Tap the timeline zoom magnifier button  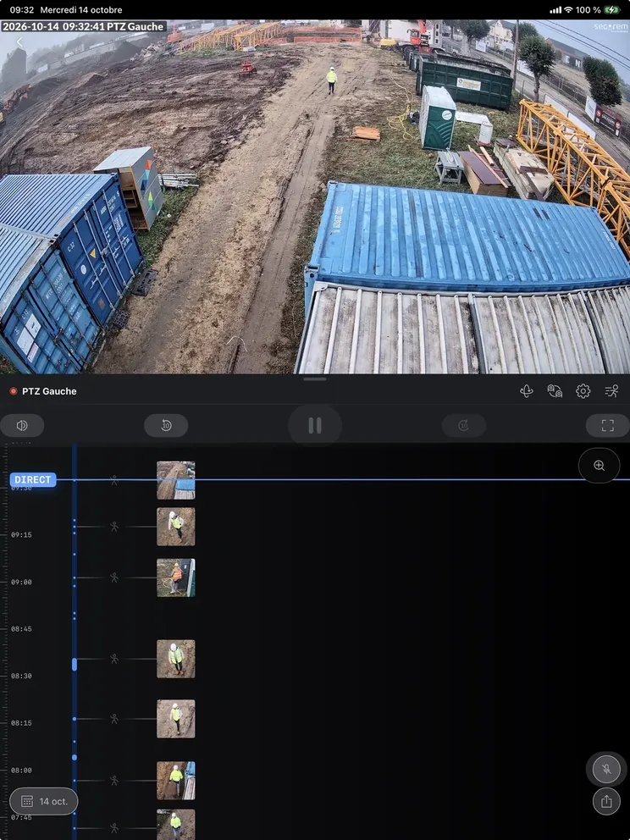(x=599, y=466)
